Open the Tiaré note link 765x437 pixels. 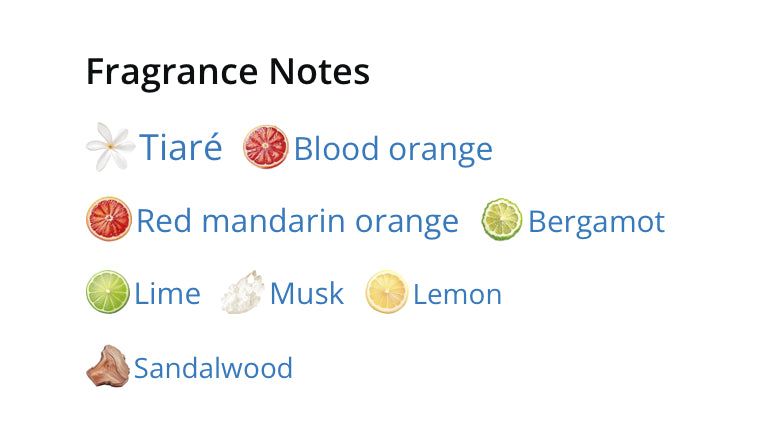(x=181, y=147)
